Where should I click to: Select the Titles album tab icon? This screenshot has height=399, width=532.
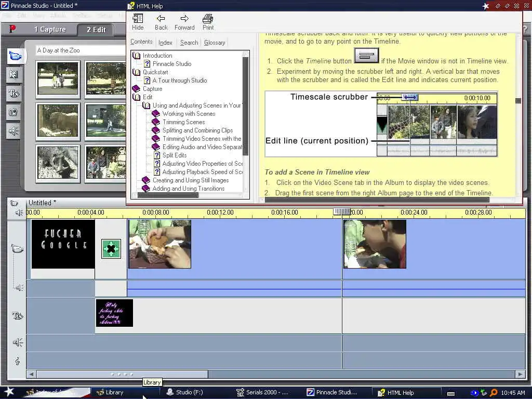pyautogui.click(x=14, y=94)
